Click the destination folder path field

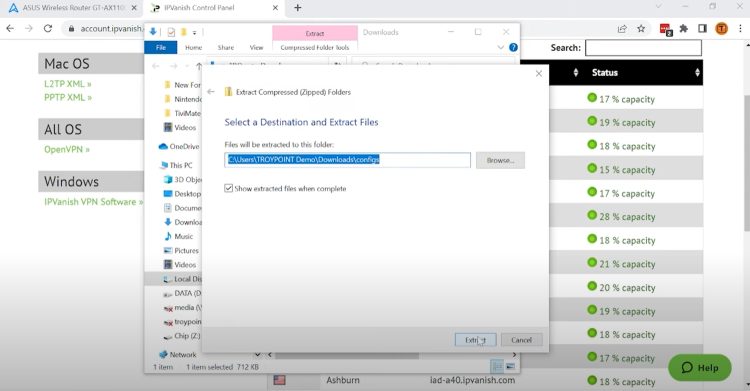[x=347, y=160]
